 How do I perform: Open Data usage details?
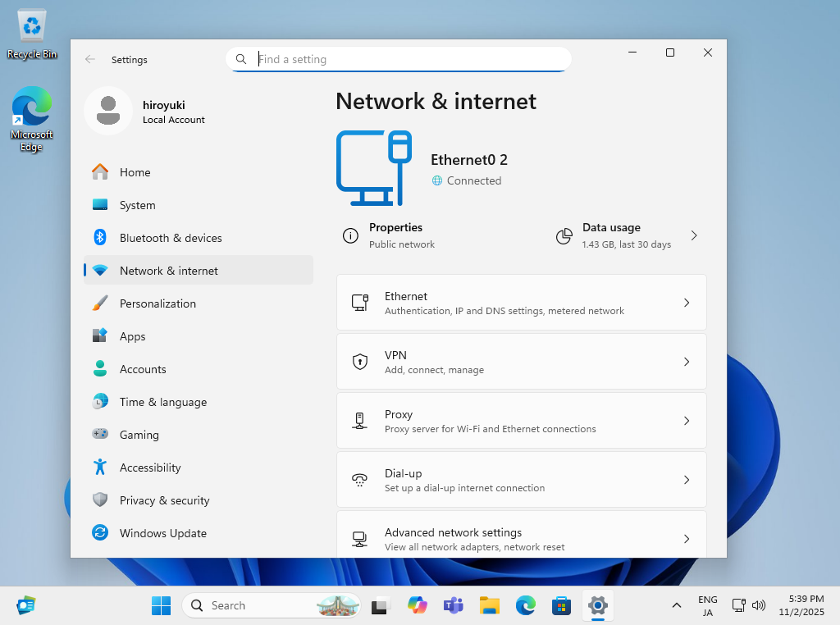[x=628, y=236]
